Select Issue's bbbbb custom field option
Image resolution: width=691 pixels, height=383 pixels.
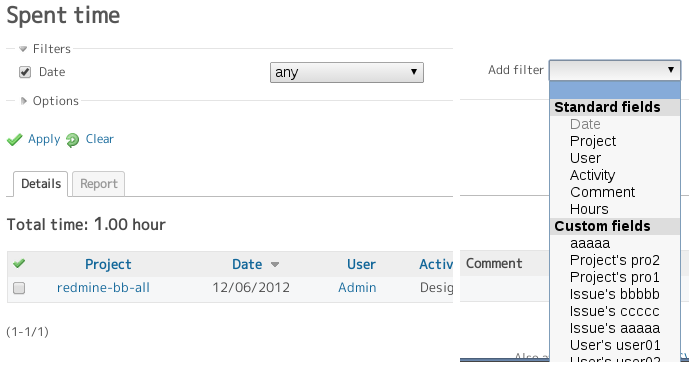click(x=614, y=294)
